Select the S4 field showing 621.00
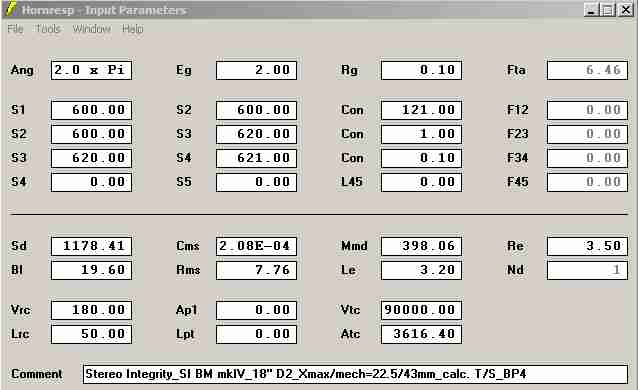Viewport: 638px width, 390px height. pyautogui.click(x=256, y=158)
